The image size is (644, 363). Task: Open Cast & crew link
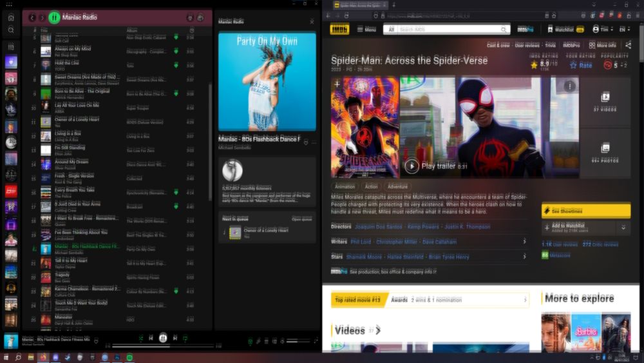click(x=498, y=45)
